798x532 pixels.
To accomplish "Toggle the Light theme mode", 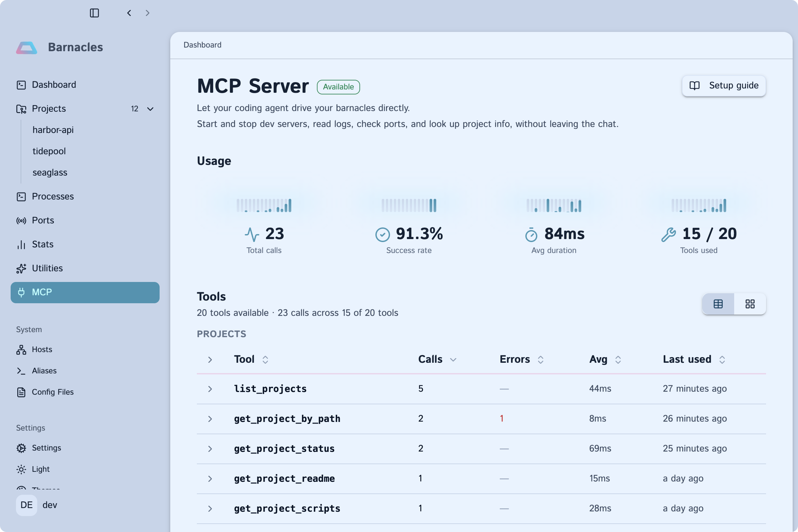I will pyautogui.click(x=85, y=469).
